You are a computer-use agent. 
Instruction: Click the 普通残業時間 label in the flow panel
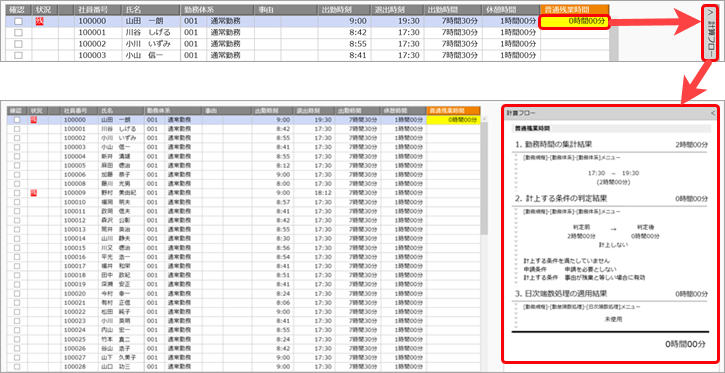[x=533, y=128]
